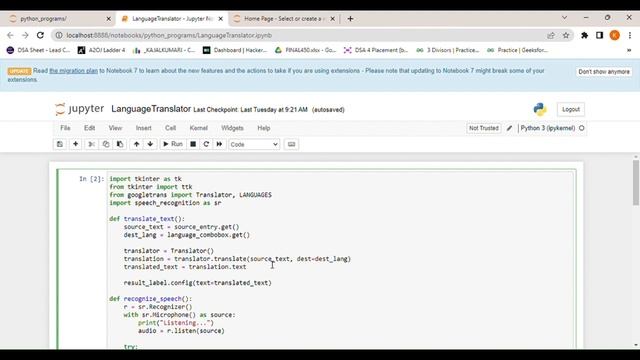Paste cells below icon
The image size is (640, 360).
point(120,144)
